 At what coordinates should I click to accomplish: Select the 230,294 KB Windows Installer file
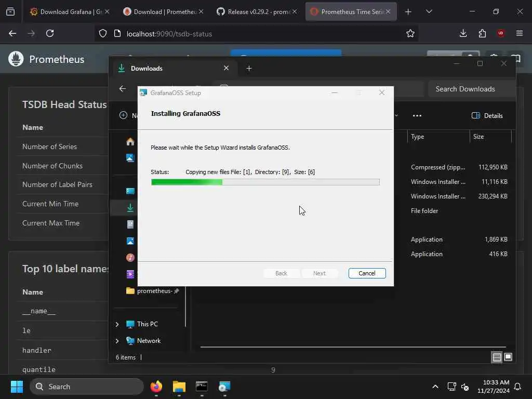pyautogui.click(x=459, y=196)
